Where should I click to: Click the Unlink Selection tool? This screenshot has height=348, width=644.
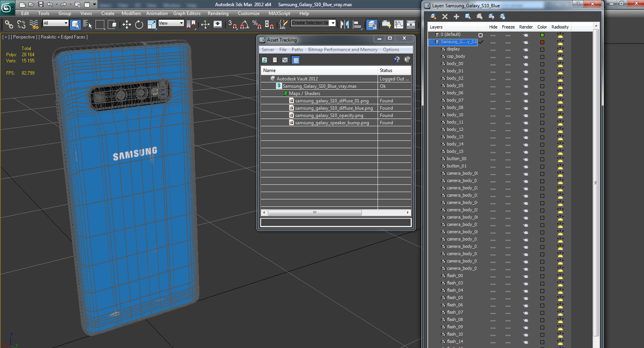(x=21, y=24)
